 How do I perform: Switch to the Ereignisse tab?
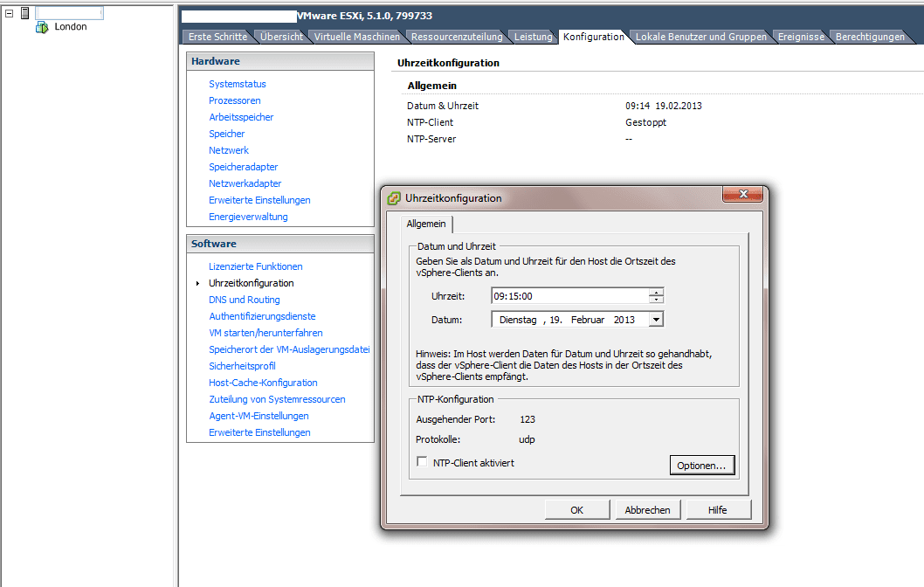coord(802,37)
